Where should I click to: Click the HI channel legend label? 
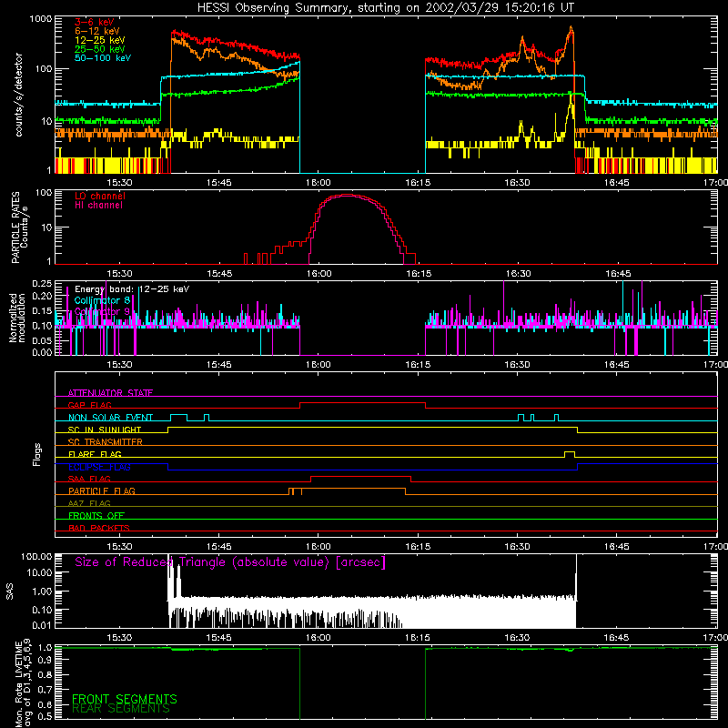(98, 206)
